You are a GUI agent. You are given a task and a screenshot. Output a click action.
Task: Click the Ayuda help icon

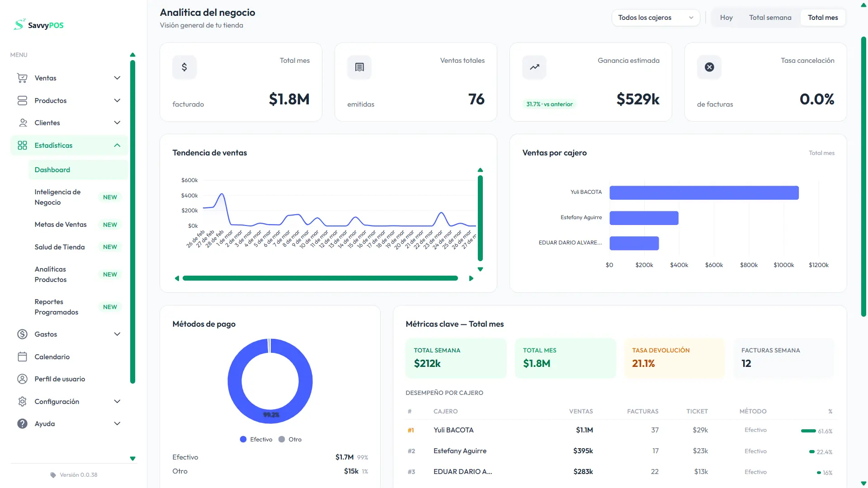[x=22, y=423]
